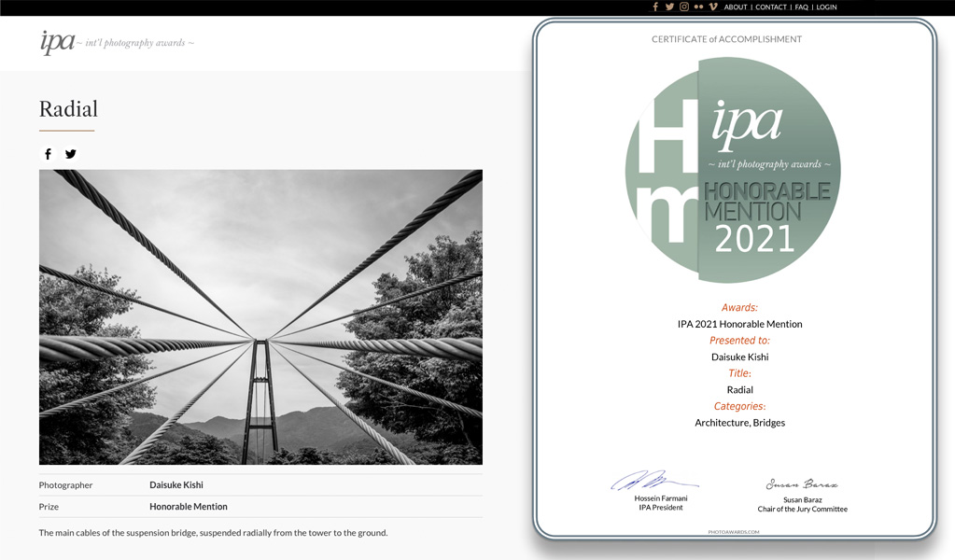The height and width of the screenshot is (560, 955).
Task: Open the Facebook icon in top bar
Action: [x=655, y=7]
